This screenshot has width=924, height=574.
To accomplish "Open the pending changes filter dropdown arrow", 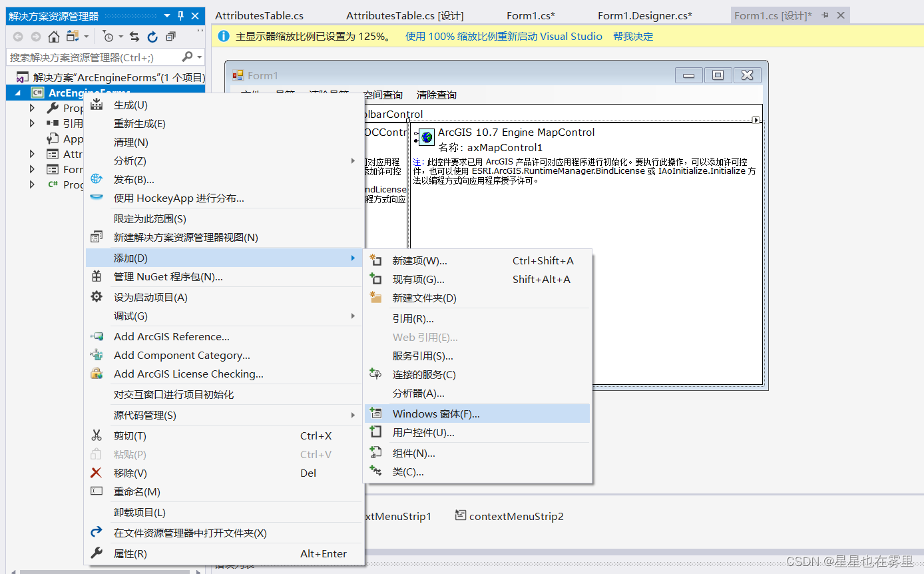I will tap(120, 37).
